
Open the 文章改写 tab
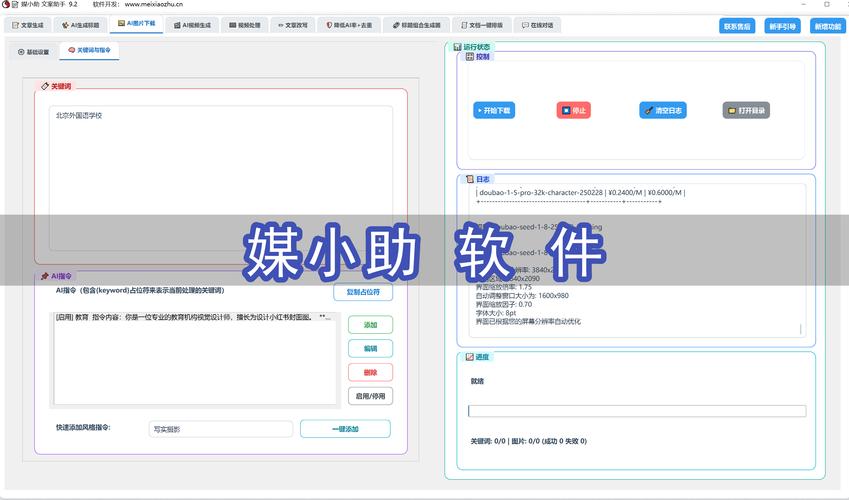coord(292,25)
